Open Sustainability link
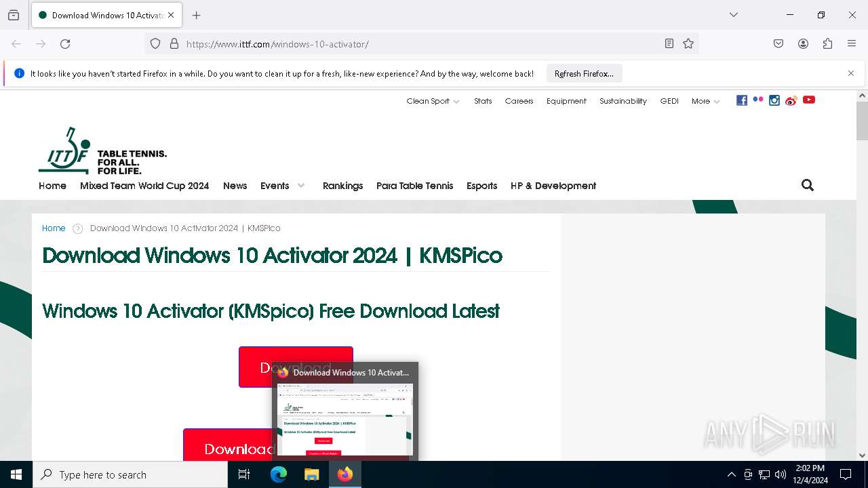 point(623,101)
